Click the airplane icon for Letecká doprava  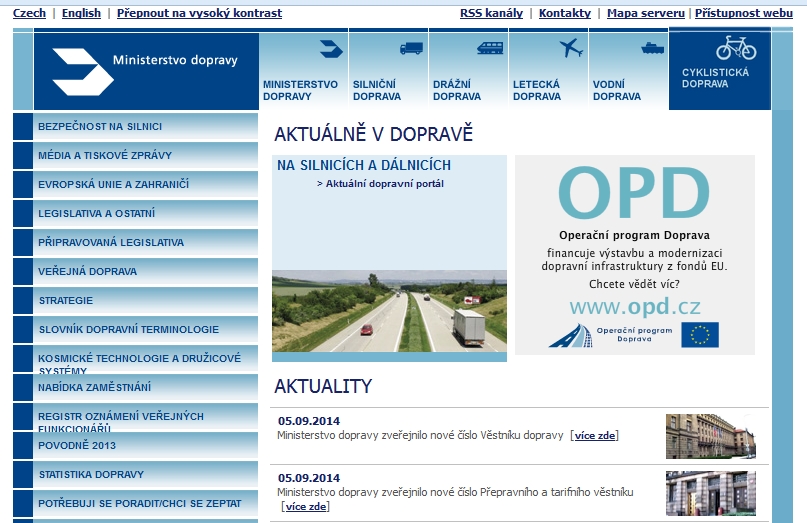[x=571, y=48]
